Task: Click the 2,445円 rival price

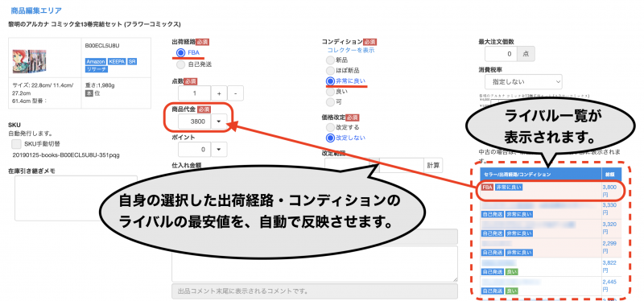Action: click(609, 285)
